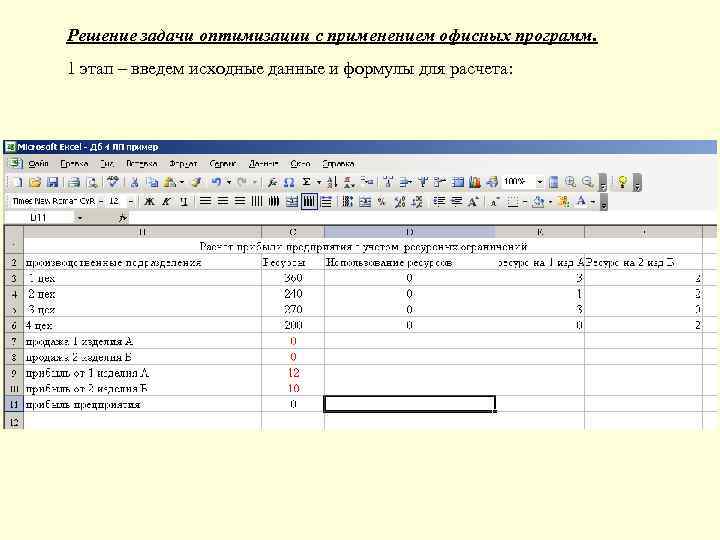The height and width of the screenshot is (540, 720).
Task: Click the Zoom in magnifier icon
Action: point(570,182)
